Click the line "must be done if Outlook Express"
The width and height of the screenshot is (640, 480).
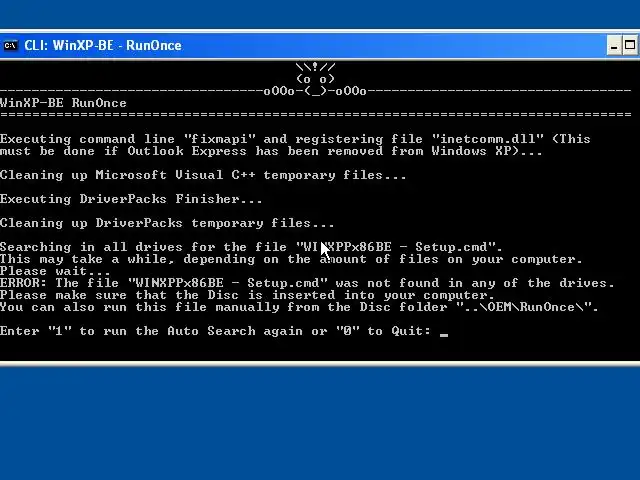(x=271, y=151)
